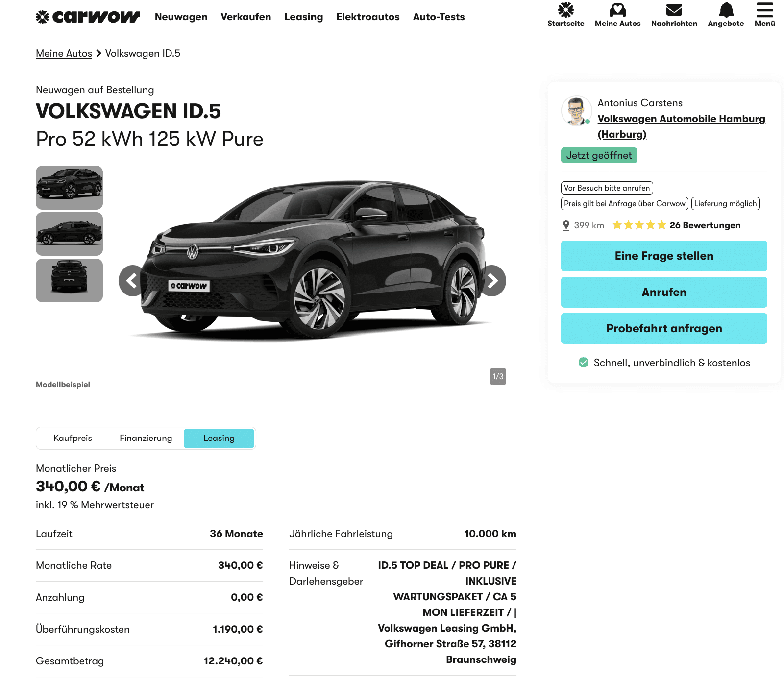Click the 0,00 € Anzahlung value
Screen dimensions: 784x683
click(246, 597)
